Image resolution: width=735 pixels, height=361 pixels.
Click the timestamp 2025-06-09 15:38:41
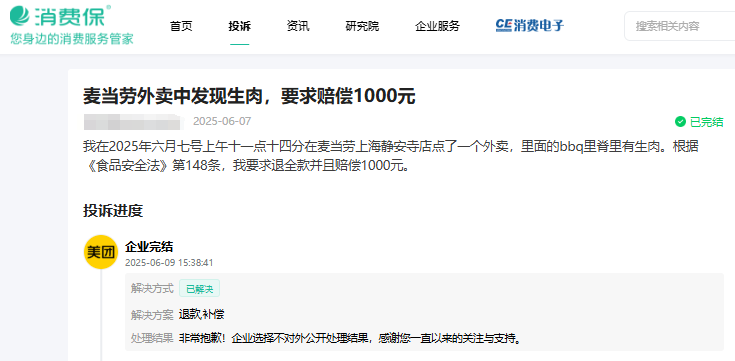[169, 263]
